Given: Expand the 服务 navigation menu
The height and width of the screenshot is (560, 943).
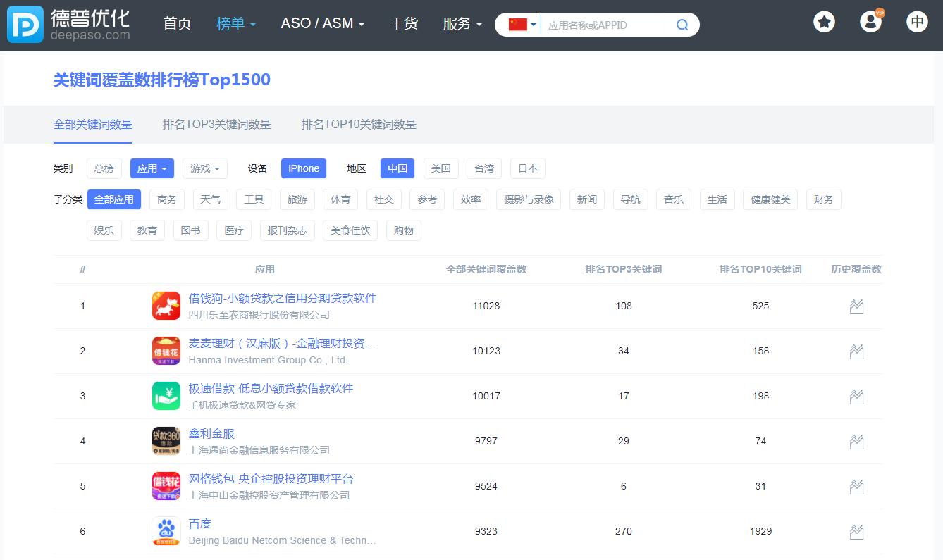Looking at the screenshot, I should pyautogui.click(x=462, y=23).
